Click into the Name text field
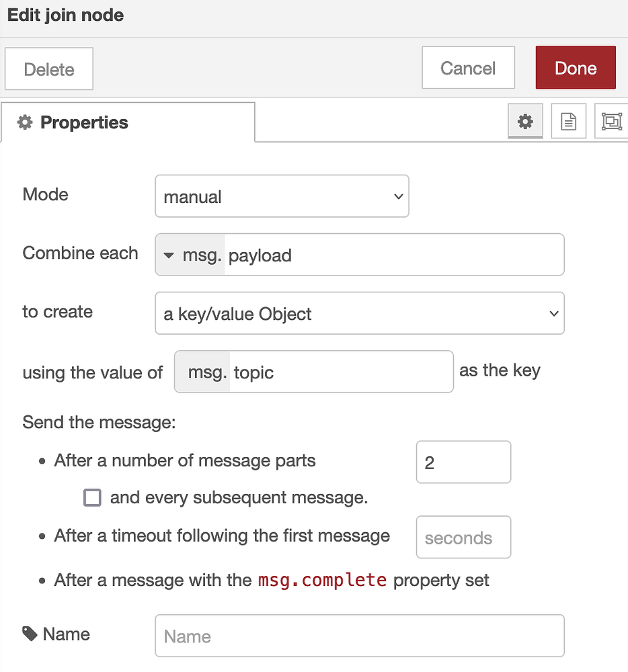Screen dimensions: 628x672 click(x=359, y=635)
